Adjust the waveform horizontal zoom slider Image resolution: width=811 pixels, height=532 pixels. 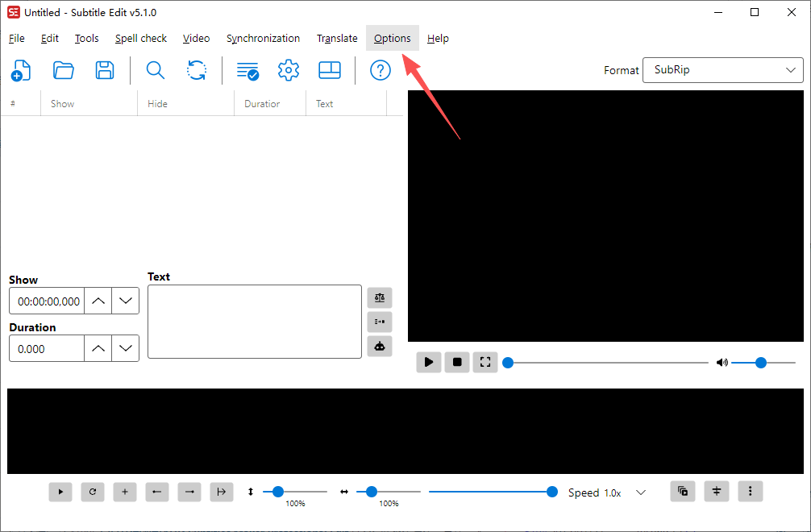click(x=389, y=491)
